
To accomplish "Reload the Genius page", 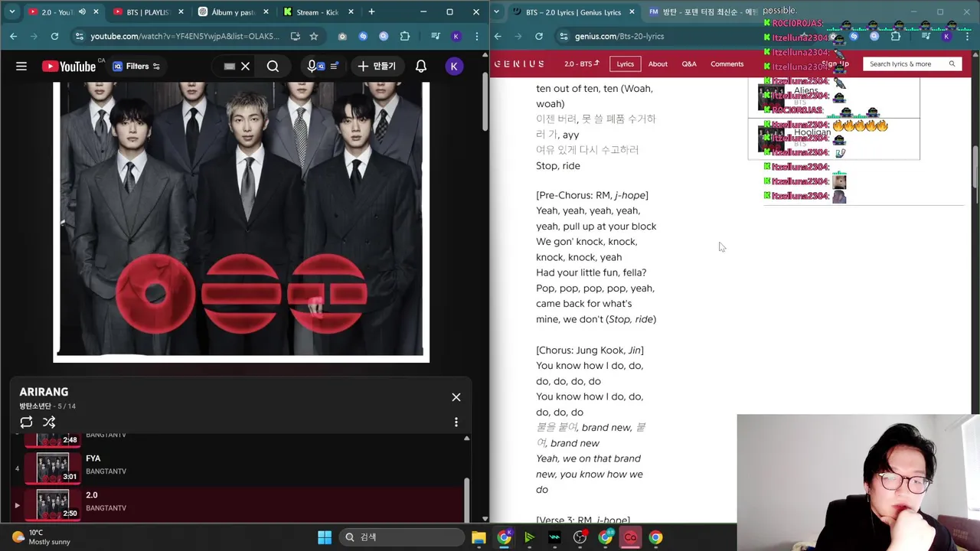I will [x=539, y=36].
